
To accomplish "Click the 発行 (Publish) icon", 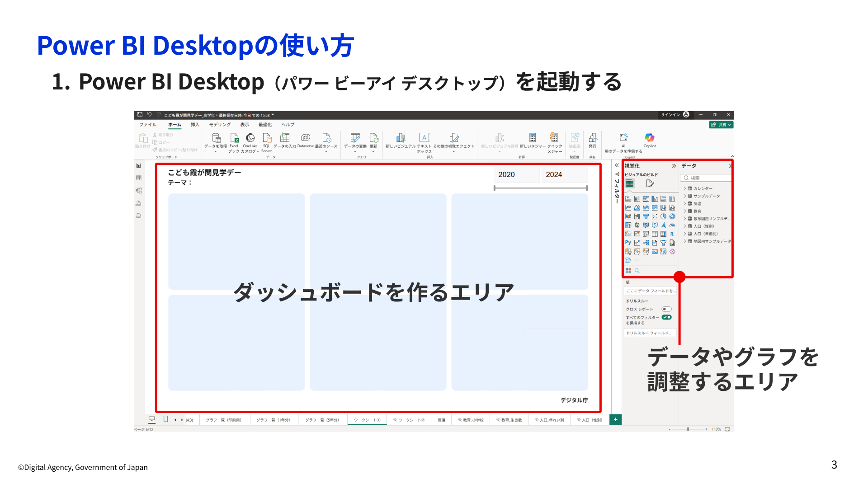I will (x=593, y=137).
